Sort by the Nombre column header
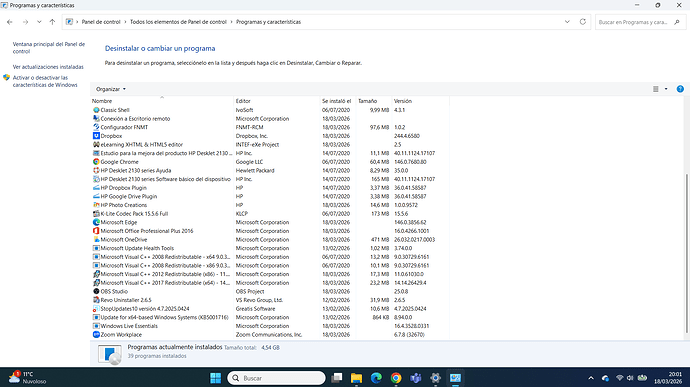The height and width of the screenshot is (387, 690). (162, 101)
